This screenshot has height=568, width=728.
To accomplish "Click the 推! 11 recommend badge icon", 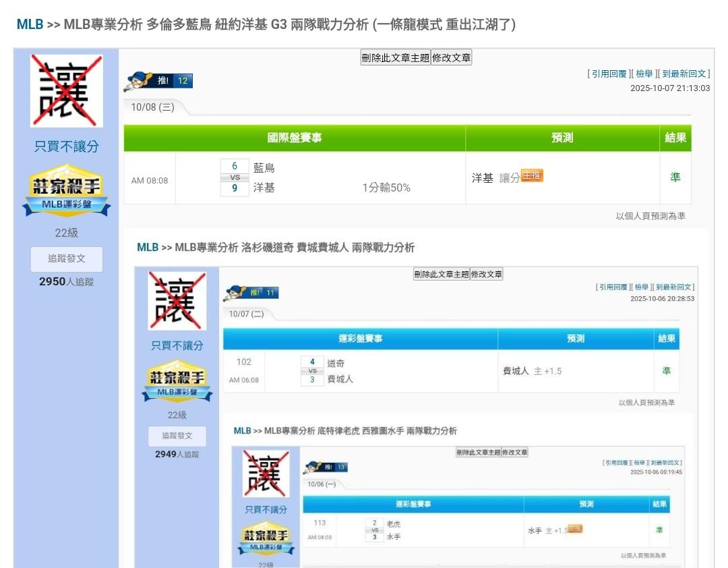I will 251,293.
